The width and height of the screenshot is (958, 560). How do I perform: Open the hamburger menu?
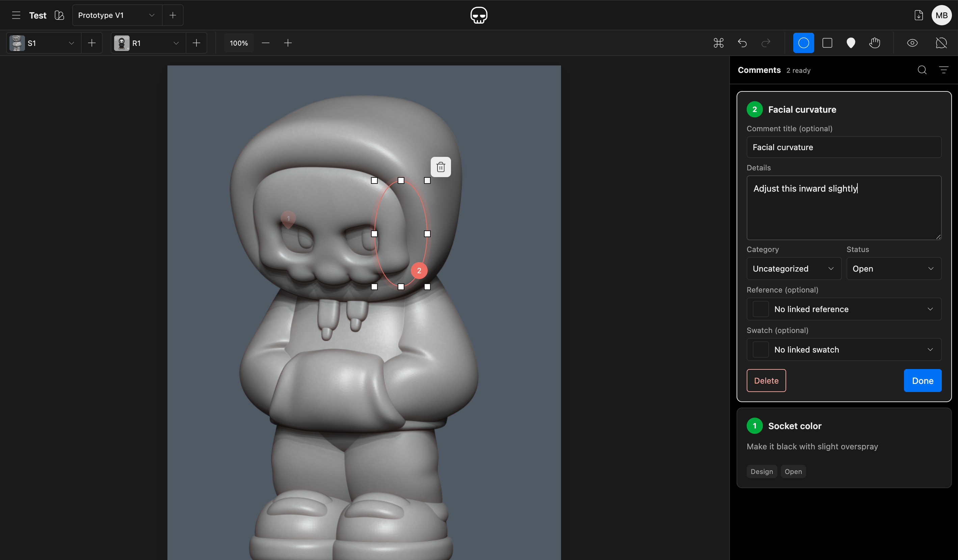click(16, 15)
